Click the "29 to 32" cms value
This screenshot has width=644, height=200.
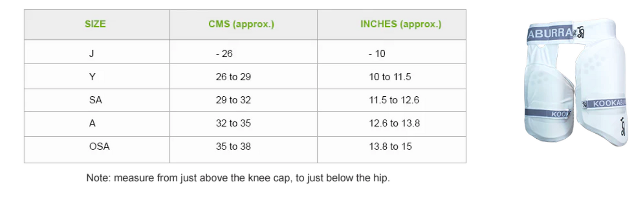coord(233,100)
